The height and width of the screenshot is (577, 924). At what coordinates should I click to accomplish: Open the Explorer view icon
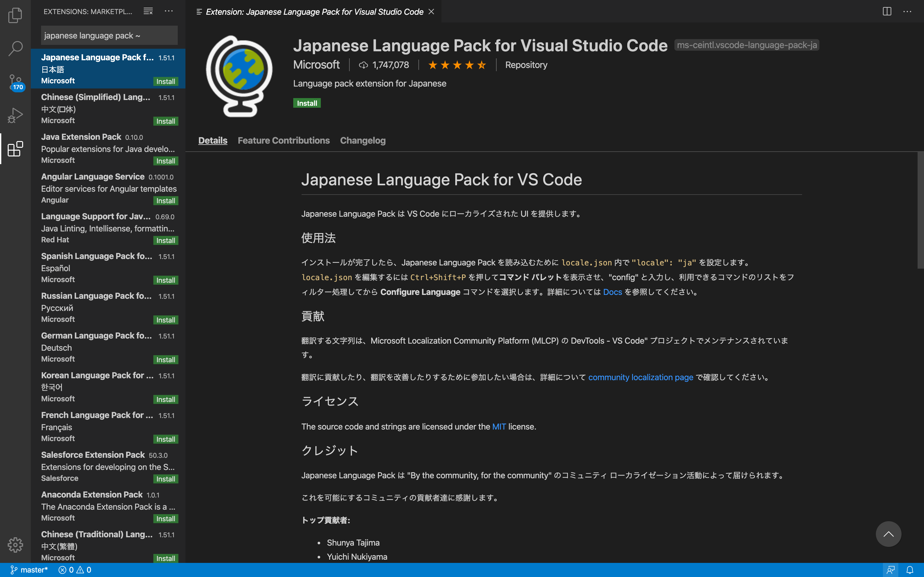tap(15, 15)
